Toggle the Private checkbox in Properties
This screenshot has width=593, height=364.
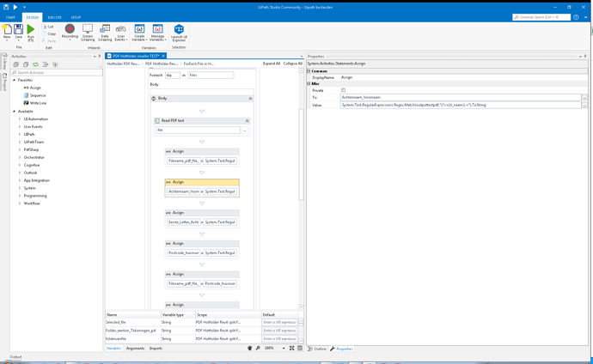pos(344,90)
